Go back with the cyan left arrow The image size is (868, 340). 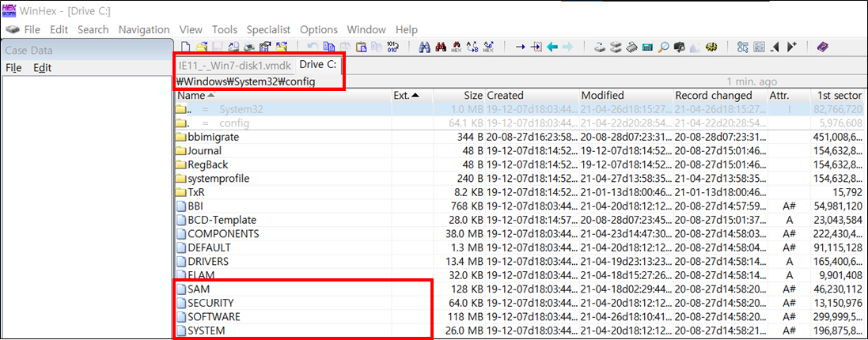coord(552,47)
